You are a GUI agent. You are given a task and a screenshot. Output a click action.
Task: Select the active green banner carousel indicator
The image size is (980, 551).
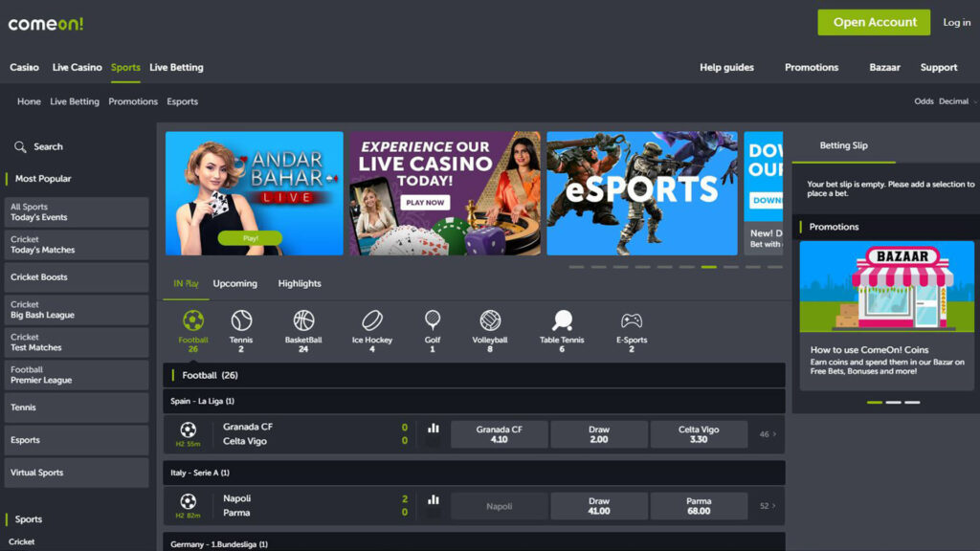point(709,267)
